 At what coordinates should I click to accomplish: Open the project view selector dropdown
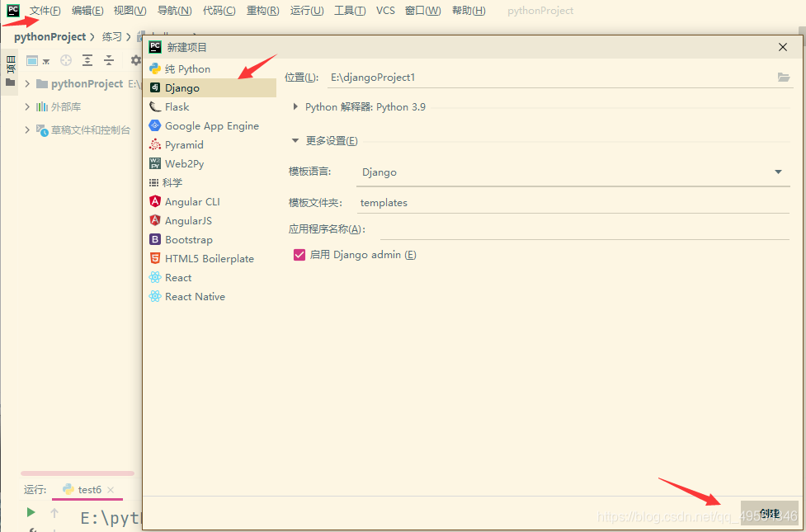[38, 61]
